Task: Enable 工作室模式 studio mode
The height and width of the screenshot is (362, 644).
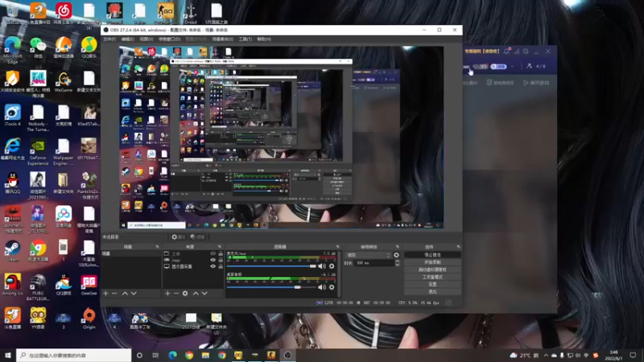Action: tap(432, 277)
